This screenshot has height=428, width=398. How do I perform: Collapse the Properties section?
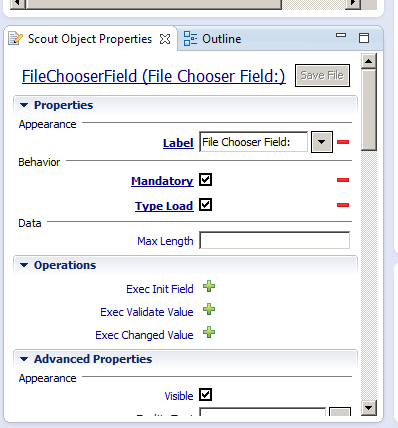pyautogui.click(x=24, y=105)
